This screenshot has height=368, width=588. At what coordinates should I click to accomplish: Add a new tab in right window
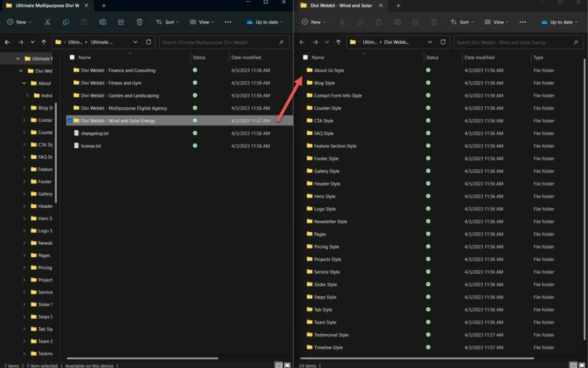399,5
